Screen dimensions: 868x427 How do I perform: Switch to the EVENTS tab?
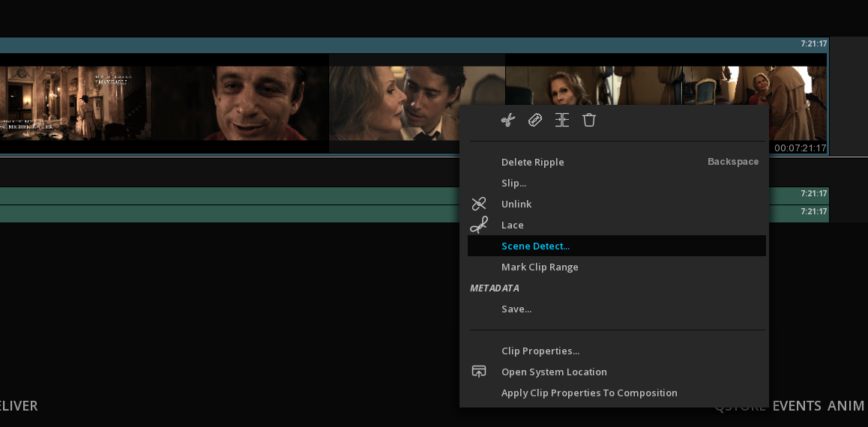[x=797, y=406]
